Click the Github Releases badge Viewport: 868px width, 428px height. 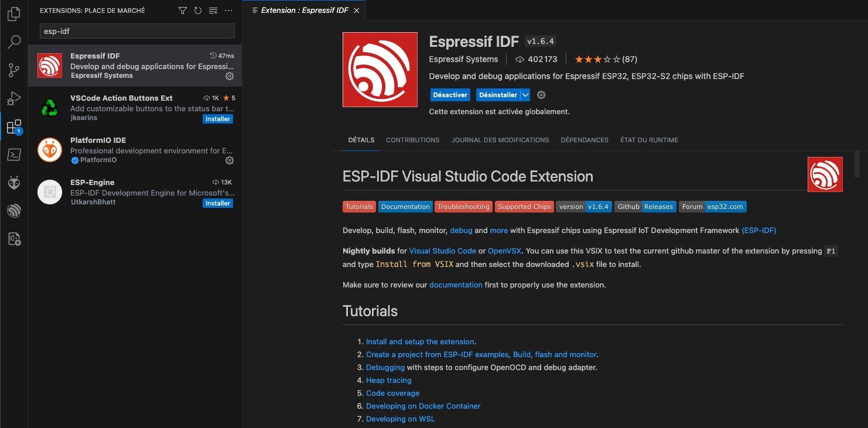(x=645, y=207)
